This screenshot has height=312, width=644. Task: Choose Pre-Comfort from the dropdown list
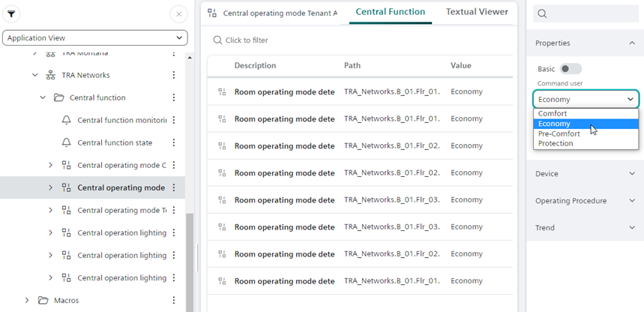(559, 133)
